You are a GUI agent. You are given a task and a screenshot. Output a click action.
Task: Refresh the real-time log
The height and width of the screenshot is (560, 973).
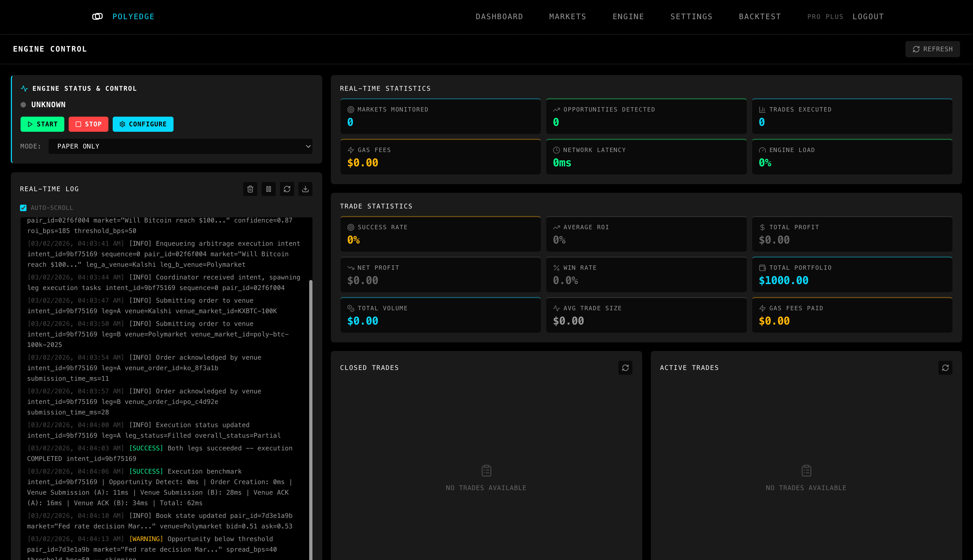pos(287,189)
